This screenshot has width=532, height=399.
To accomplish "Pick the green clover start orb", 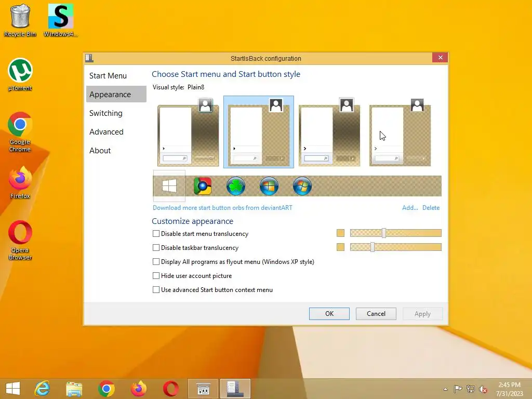I will [236, 186].
